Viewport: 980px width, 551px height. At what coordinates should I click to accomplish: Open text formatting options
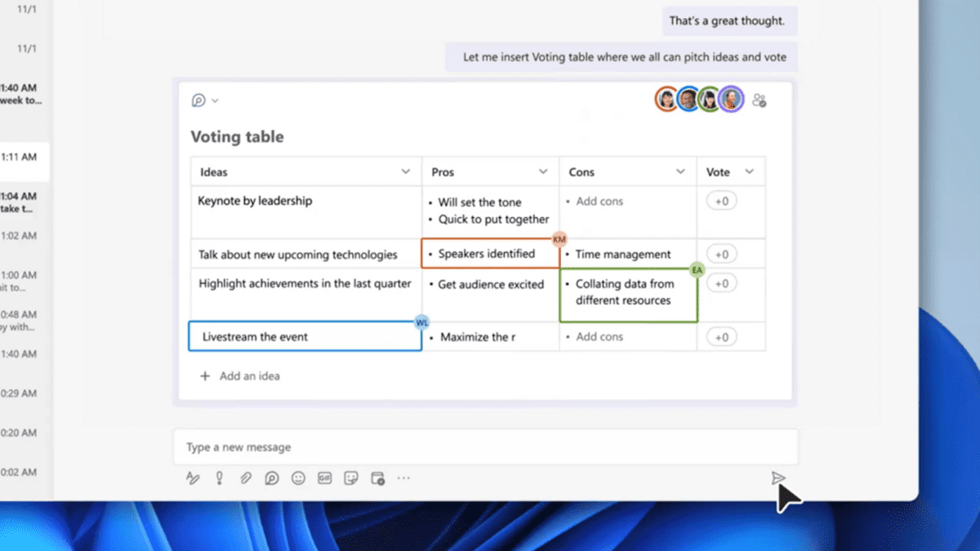(x=193, y=478)
